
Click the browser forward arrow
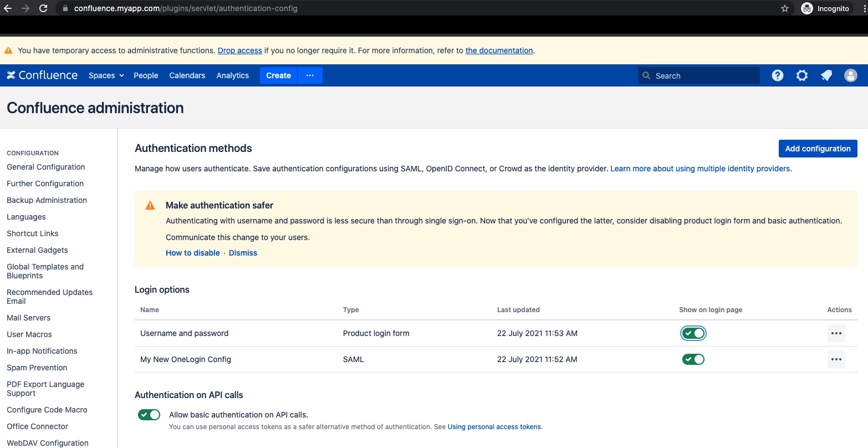(x=25, y=8)
